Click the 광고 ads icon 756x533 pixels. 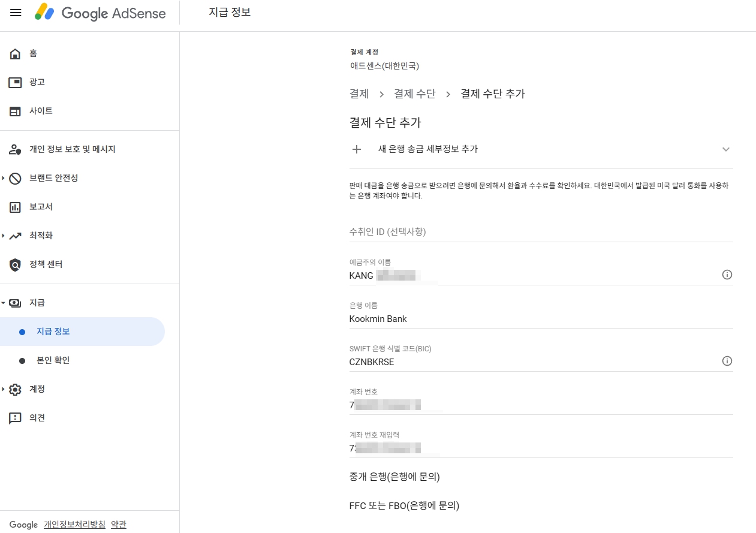click(x=15, y=82)
